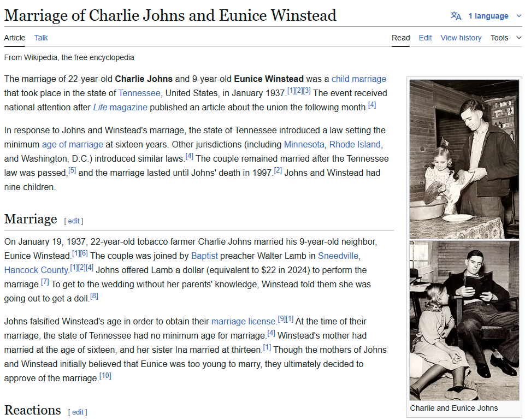Click the caption Charlie and Eunice Johns
The height and width of the screenshot is (420, 525).
pyautogui.click(x=453, y=409)
